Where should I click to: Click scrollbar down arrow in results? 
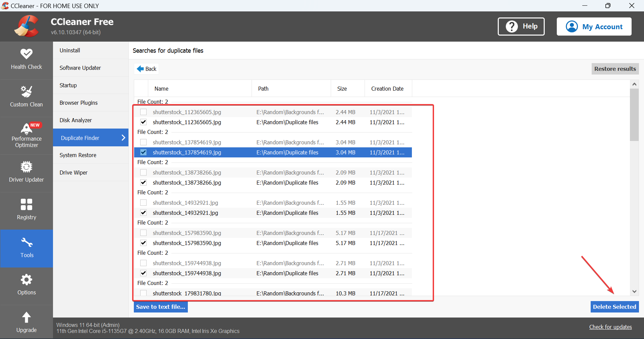634,291
